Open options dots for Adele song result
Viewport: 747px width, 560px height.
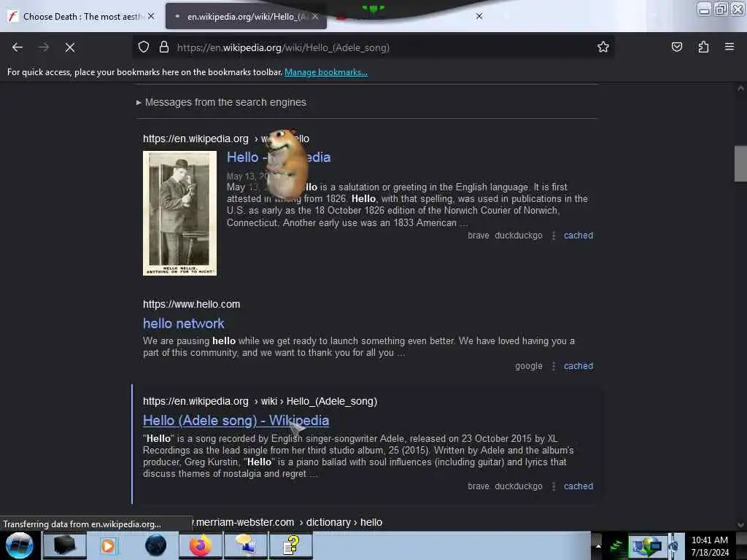click(x=554, y=486)
